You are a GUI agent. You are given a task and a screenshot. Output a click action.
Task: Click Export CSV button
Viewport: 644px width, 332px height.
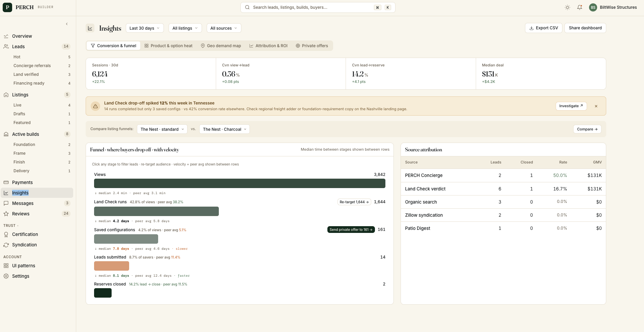544,28
